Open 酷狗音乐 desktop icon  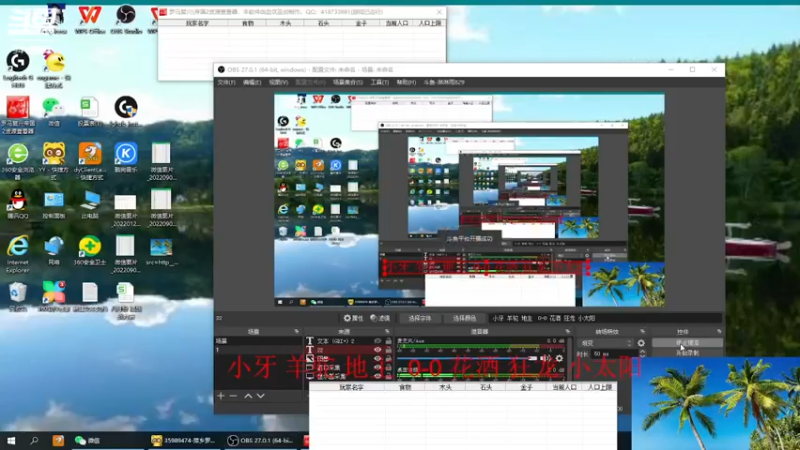coord(126,158)
